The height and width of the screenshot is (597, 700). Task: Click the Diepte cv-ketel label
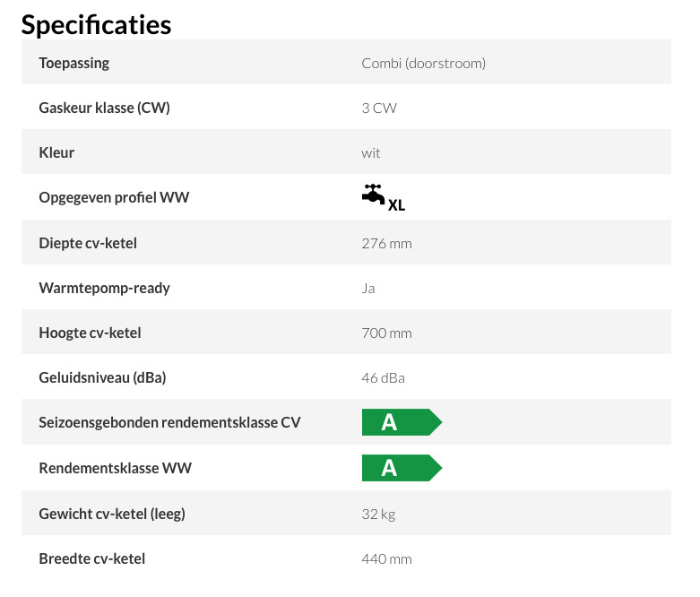88,243
